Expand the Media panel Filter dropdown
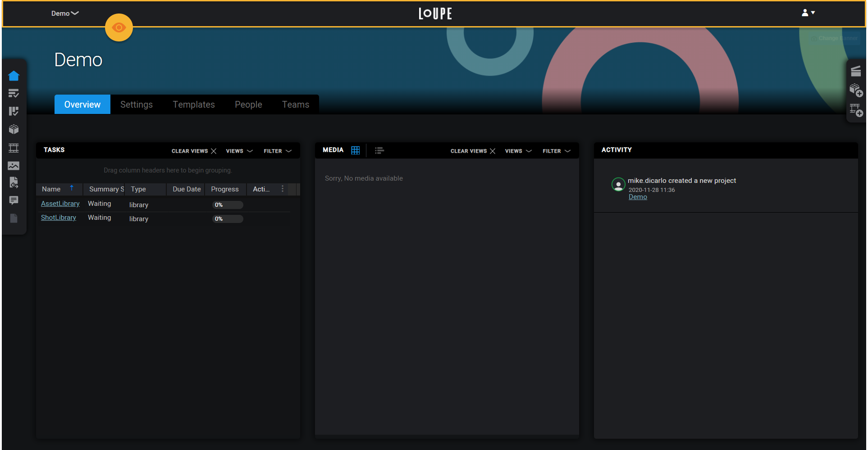 point(557,151)
